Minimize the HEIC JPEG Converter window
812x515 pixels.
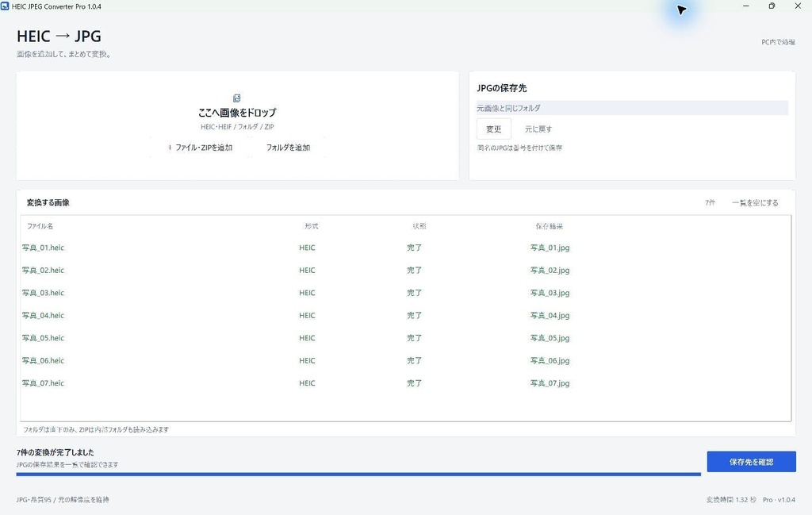[745, 6]
